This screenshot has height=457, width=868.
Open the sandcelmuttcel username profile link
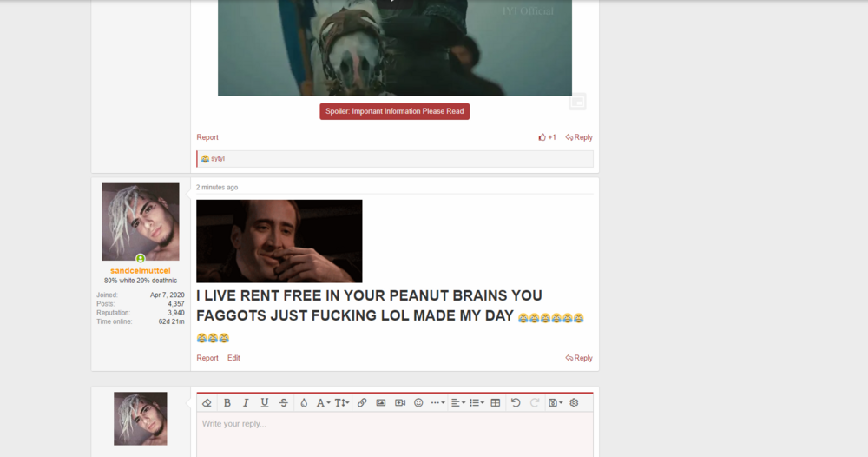coord(140,270)
